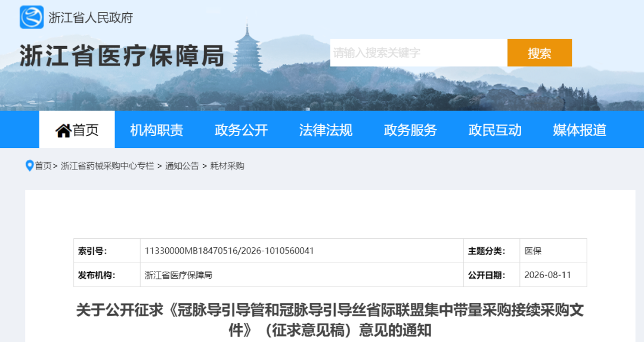644x342 pixels.
Task: Open the 耗材采购 breadcrumb link
Action: [227, 166]
